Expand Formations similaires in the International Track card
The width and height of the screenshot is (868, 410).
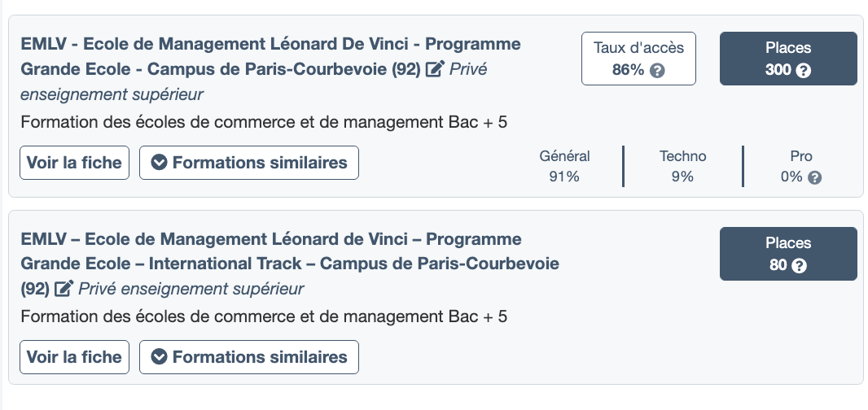click(x=249, y=356)
